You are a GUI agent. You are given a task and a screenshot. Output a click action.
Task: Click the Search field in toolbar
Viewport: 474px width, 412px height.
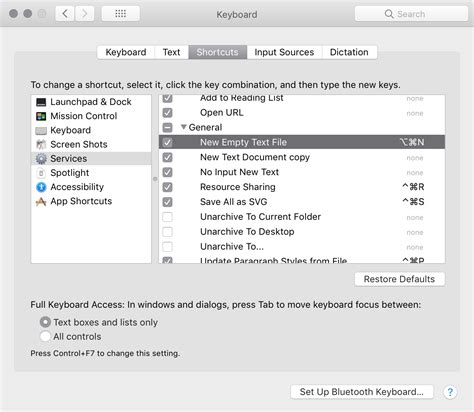click(x=411, y=14)
